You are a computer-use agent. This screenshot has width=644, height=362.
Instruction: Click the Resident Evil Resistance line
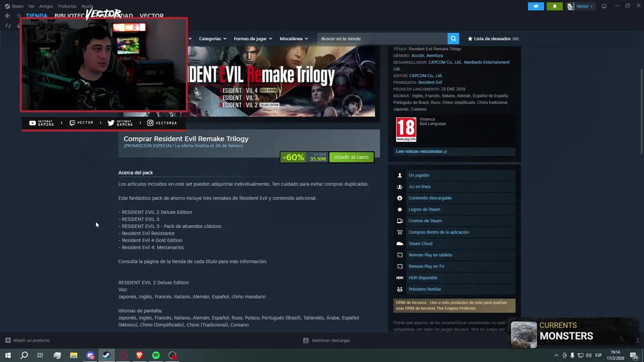click(146, 233)
